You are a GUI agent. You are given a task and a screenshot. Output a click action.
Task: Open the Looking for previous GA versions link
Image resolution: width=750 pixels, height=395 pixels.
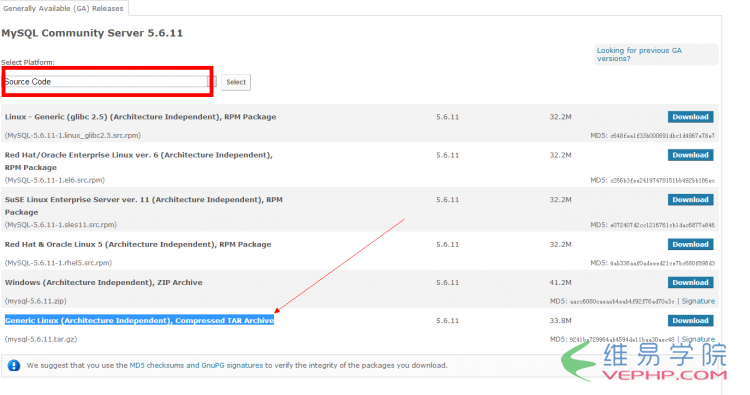(x=639, y=55)
